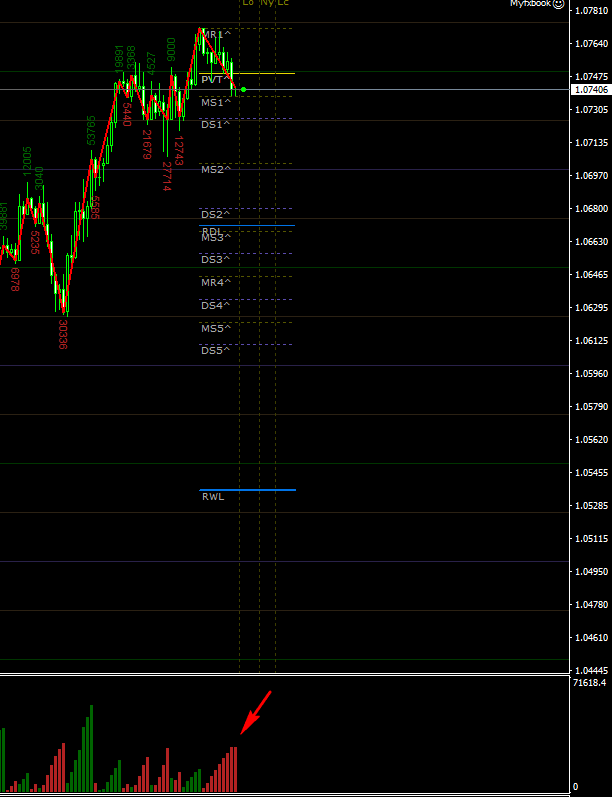Select the PVT^ pivot label
This screenshot has height=797, width=612.
click(x=215, y=80)
